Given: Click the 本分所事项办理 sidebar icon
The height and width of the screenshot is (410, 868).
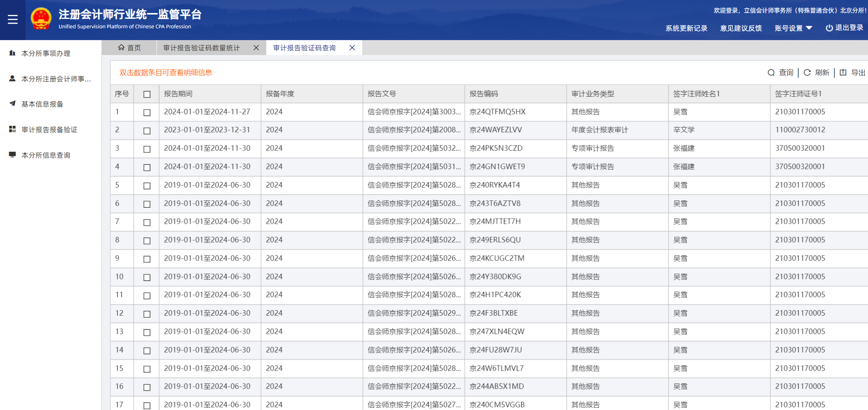Looking at the screenshot, I should point(13,53).
